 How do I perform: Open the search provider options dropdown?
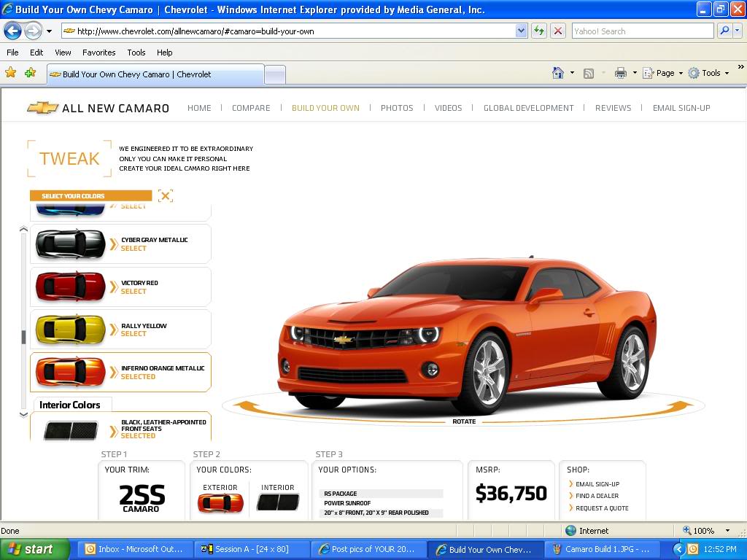tap(738, 31)
